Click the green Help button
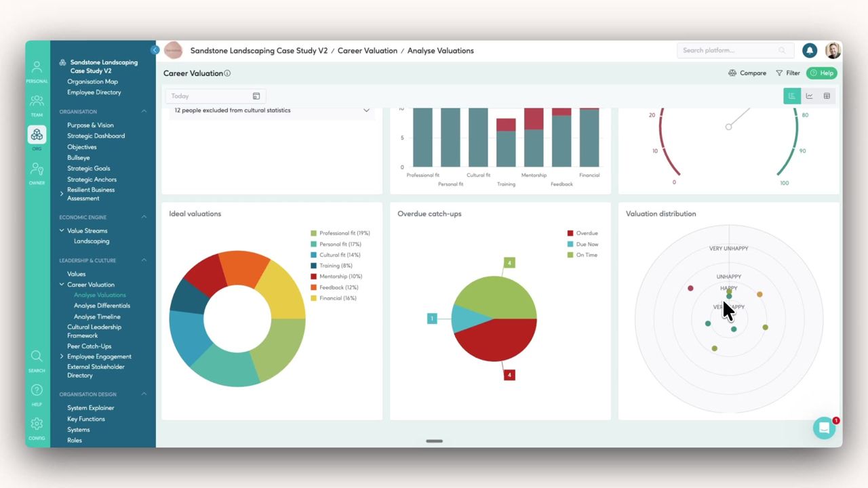868x488 pixels. click(822, 73)
